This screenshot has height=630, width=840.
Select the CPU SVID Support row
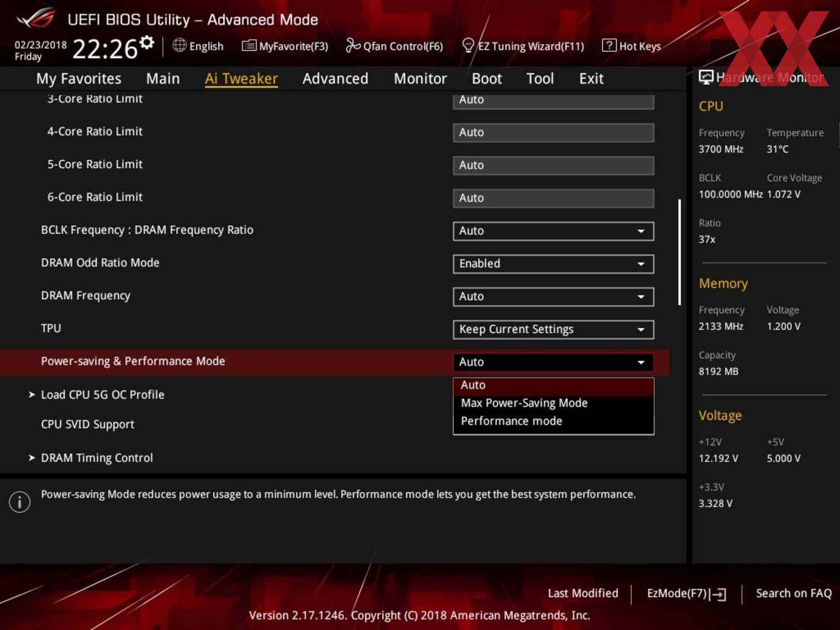(88, 424)
